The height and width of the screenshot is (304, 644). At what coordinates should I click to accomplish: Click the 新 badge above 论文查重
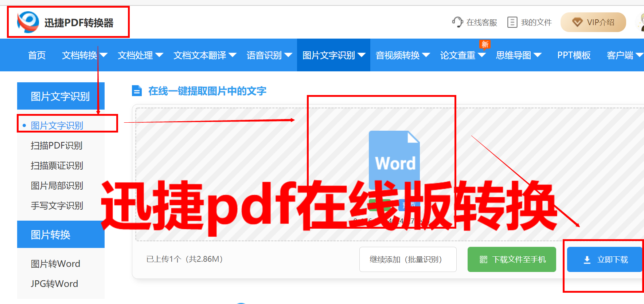(485, 44)
